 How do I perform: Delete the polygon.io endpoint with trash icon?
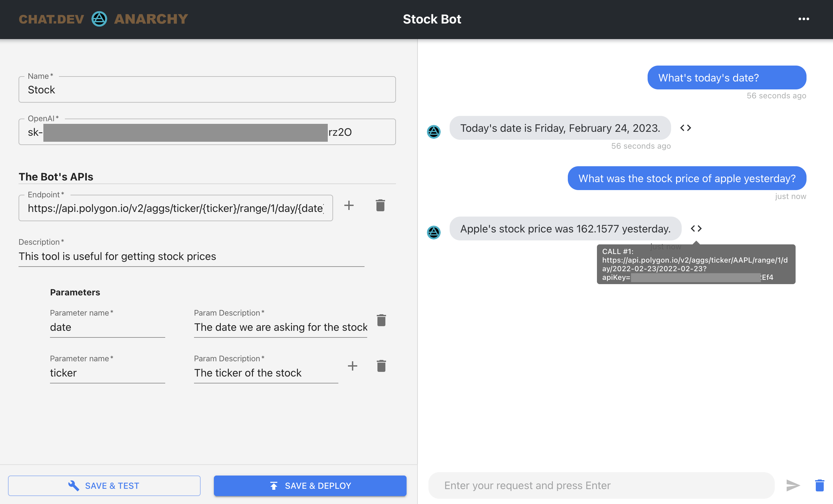pyautogui.click(x=380, y=206)
